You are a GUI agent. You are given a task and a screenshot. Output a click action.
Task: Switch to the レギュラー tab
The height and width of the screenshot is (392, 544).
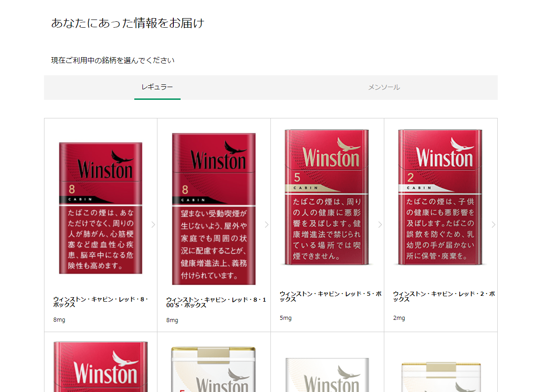coord(157,88)
